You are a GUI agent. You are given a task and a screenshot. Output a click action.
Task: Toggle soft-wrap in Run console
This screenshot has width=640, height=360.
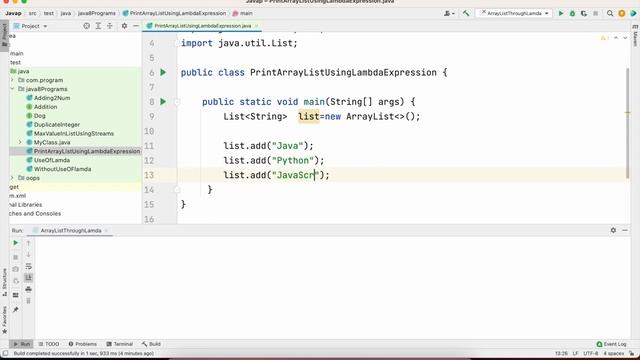point(28,266)
